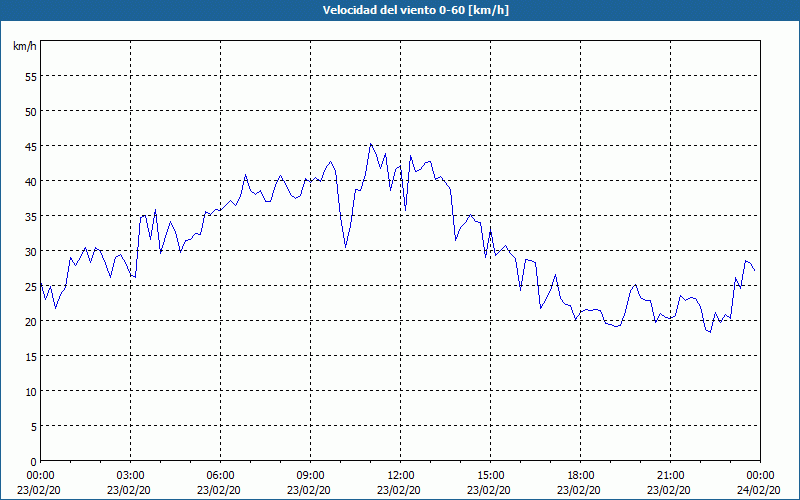Click the 23/02/20 date under 12:00
This screenshot has height=500, width=800.
(399, 490)
